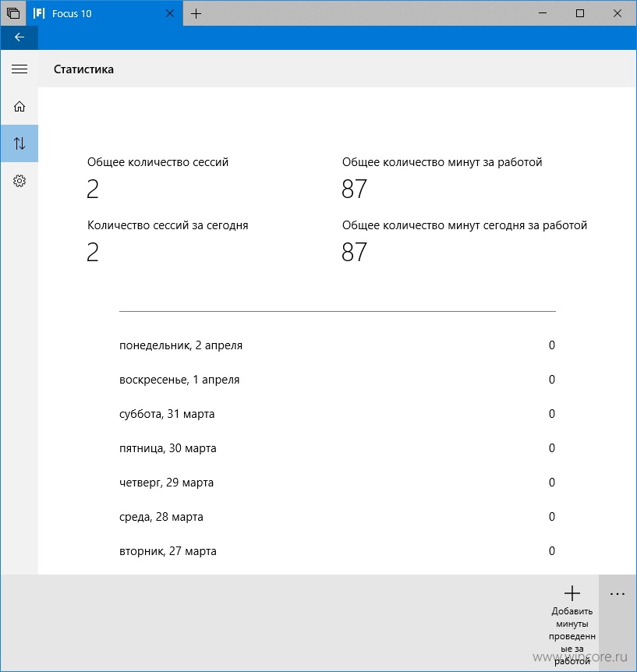637x672 pixels.
Task: Click the 0 value for вторник, 27 марта
Action: coord(552,551)
